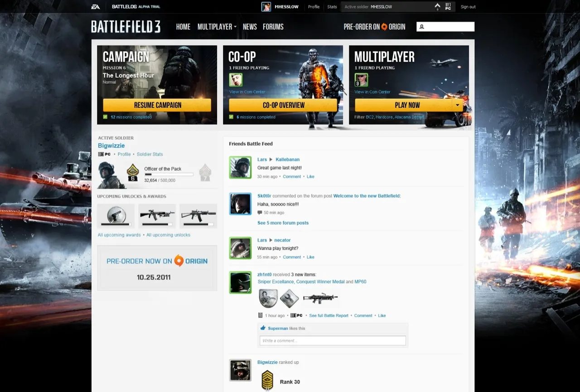Click the Write a comment field
Image resolution: width=580 pixels, height=392 pixels.
click(333, 341)
